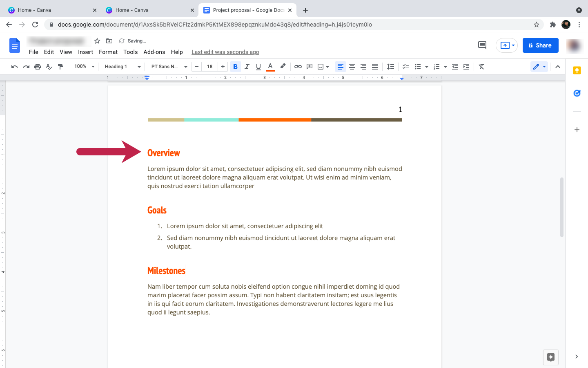Open the print dialog

38,66
